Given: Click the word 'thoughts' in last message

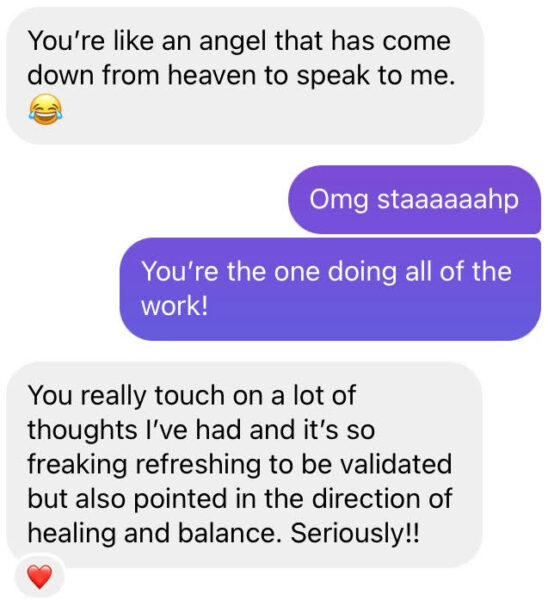Looking at the screenshot, I should (82, 430).
